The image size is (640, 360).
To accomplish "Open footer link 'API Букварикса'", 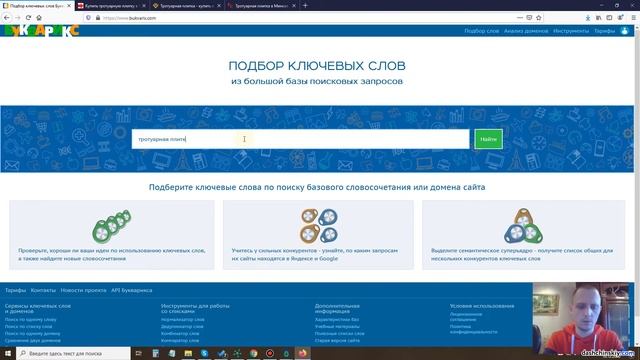I will coord(131,290).
